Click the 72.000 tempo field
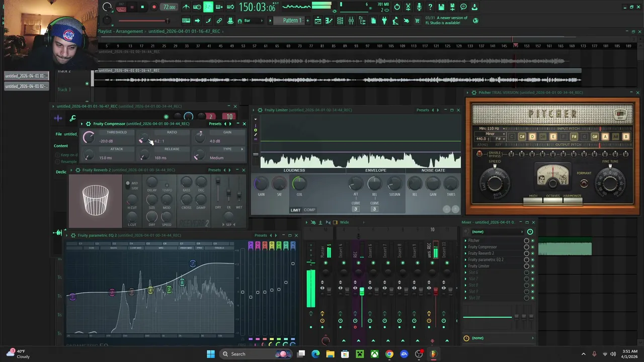The width and height of the screenshot is (644, 362). point(169,7)
